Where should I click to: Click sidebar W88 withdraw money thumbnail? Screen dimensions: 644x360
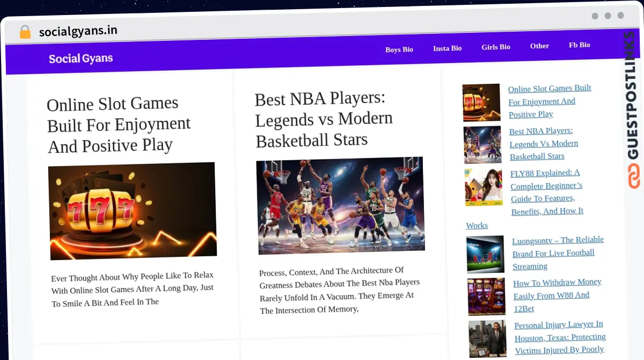(x=486, y=297)
